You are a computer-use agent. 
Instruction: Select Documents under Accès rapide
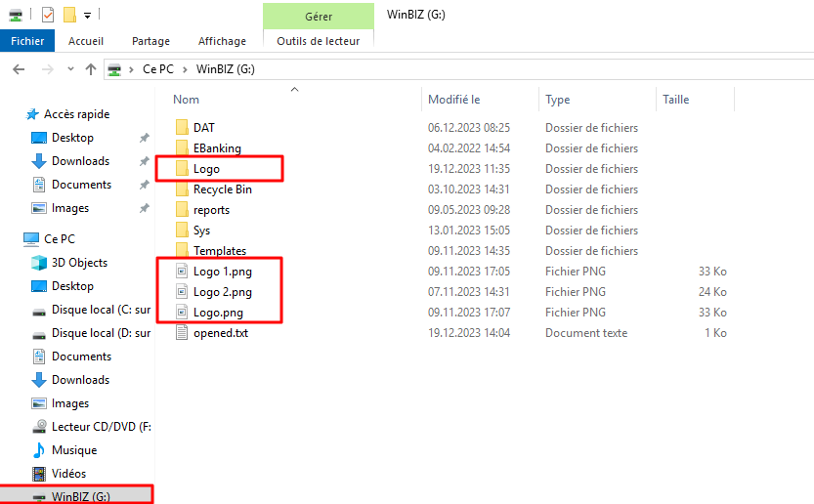(x=81, y=185)
